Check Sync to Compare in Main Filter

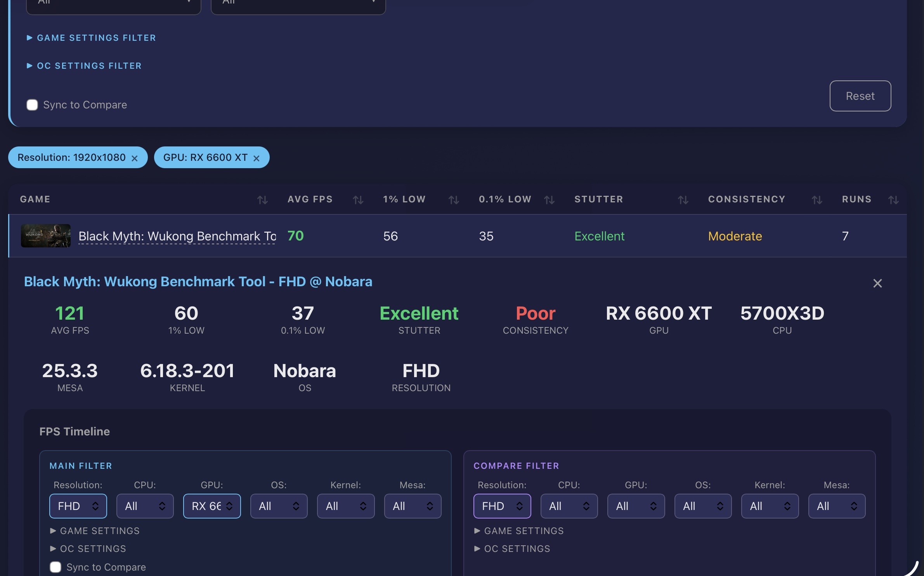pyautogui.click(x=55, y=567)
